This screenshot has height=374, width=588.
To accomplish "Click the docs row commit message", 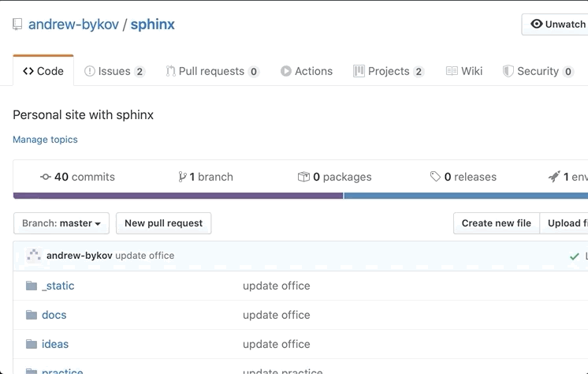I will (277, 315).
